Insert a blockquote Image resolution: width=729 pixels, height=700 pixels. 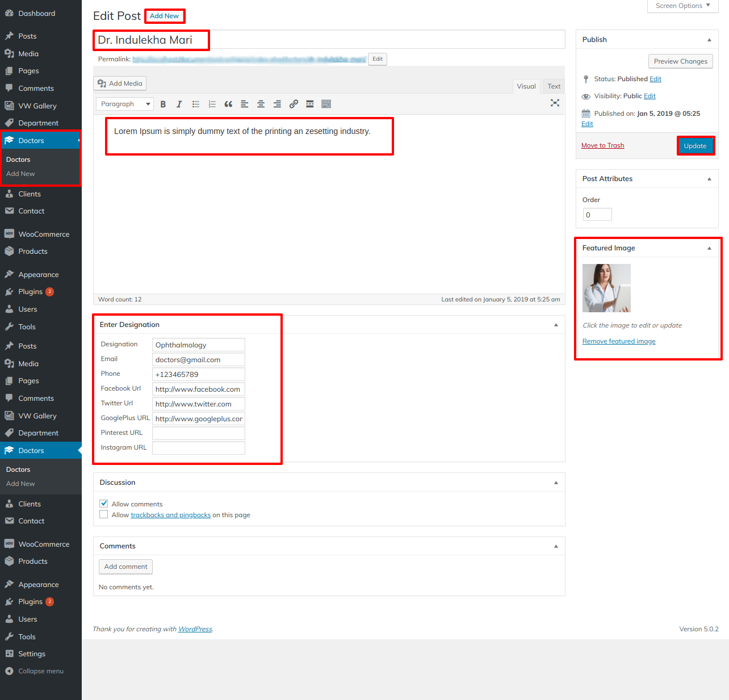click(228, 104)
